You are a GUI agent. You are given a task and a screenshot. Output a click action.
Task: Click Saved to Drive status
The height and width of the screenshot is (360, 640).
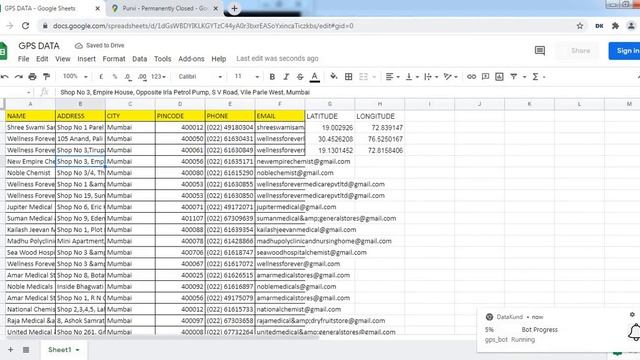[100, 45]
